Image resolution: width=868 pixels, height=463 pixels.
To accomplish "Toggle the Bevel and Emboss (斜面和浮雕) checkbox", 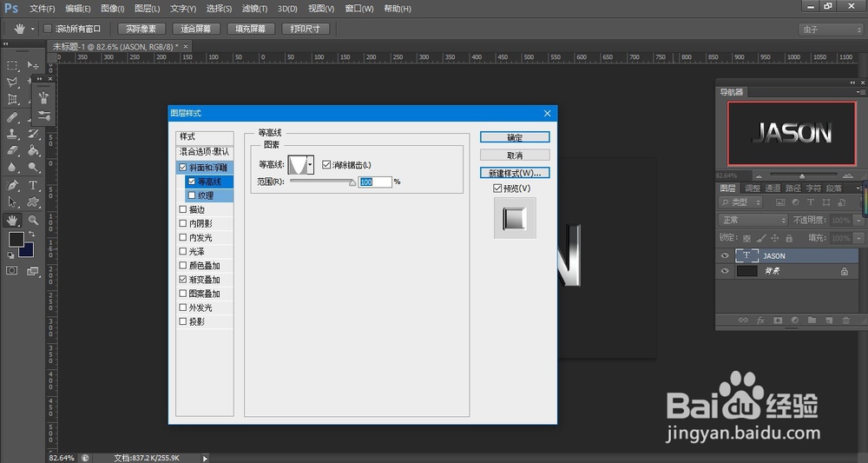I will click(x=182, y=168).
